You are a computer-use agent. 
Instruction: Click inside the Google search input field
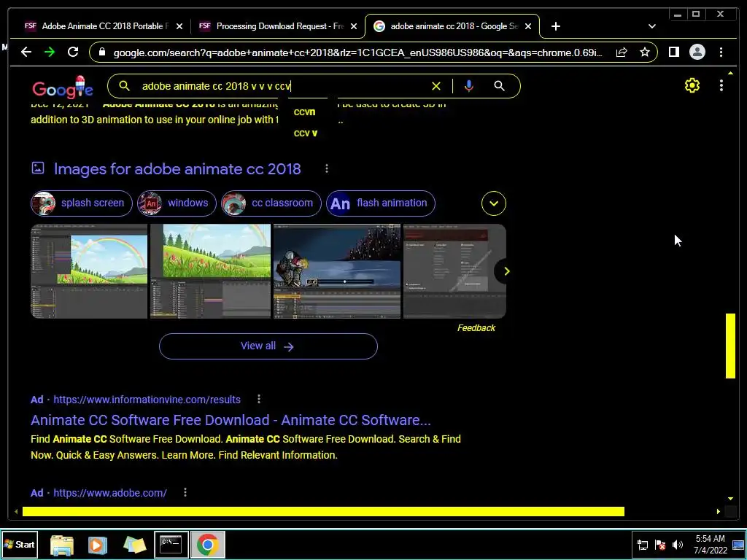[x=281, y=86]
